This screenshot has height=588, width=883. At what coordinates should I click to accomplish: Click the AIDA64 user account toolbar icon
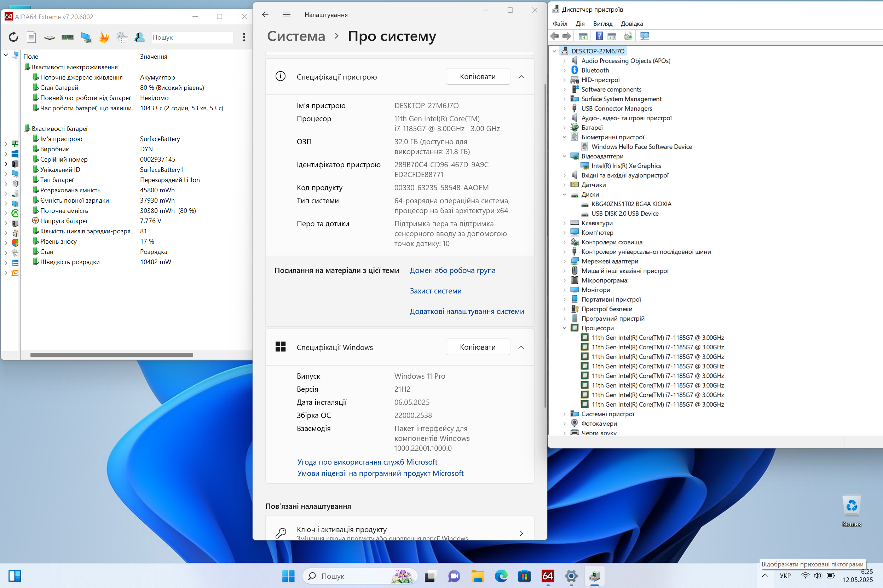139,37
